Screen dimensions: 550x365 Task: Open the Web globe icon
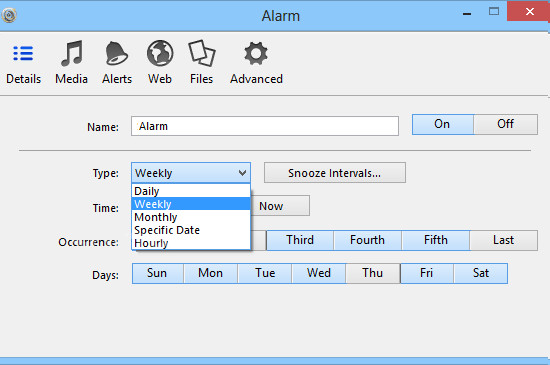[x=160, y=53]
